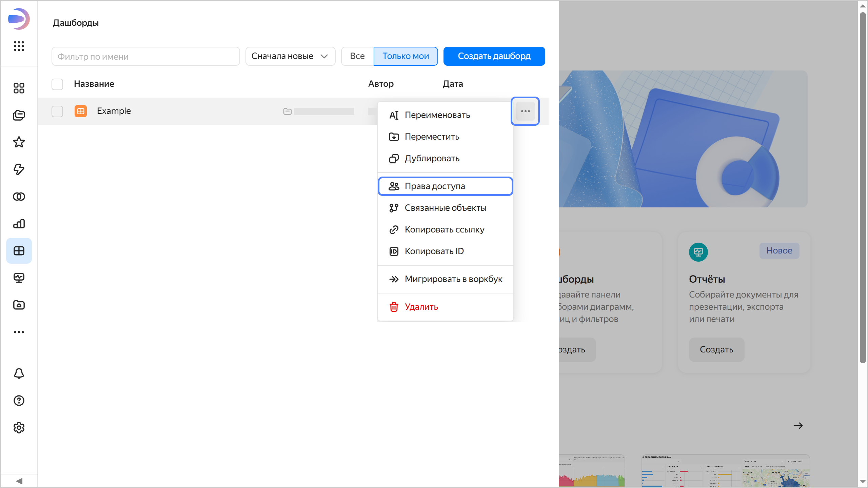
Task: Click the Фильтр по имени input field
Action: [146, 56]
